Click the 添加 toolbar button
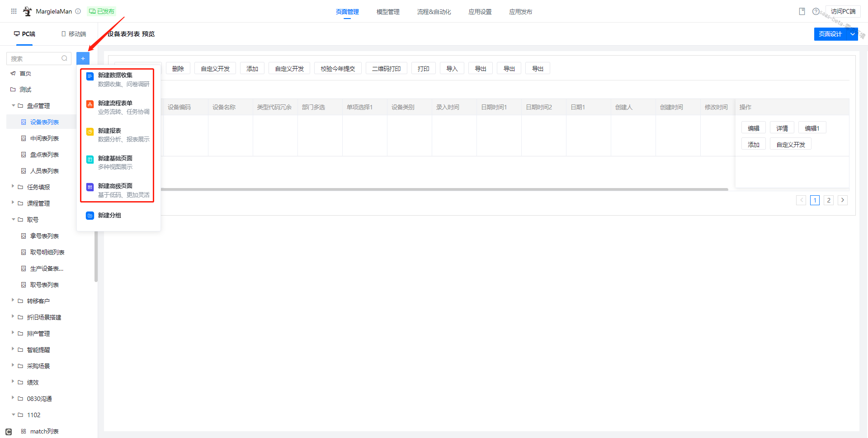Image resolution: width=868 pixels, height=438 pixels. [252, 69]
